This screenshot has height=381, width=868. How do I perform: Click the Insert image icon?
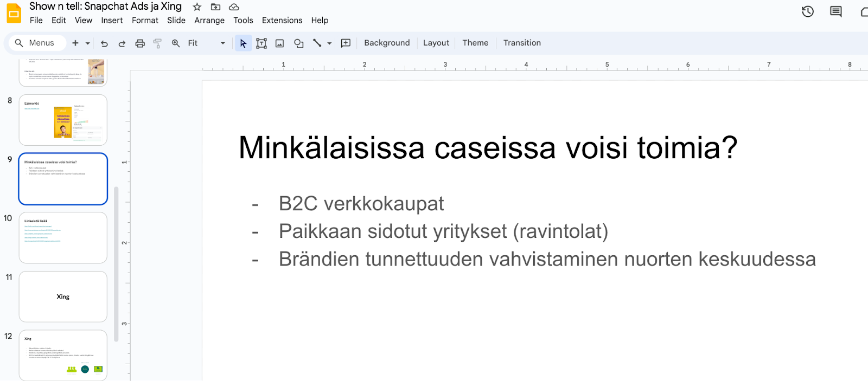click(x=280, y=43)
